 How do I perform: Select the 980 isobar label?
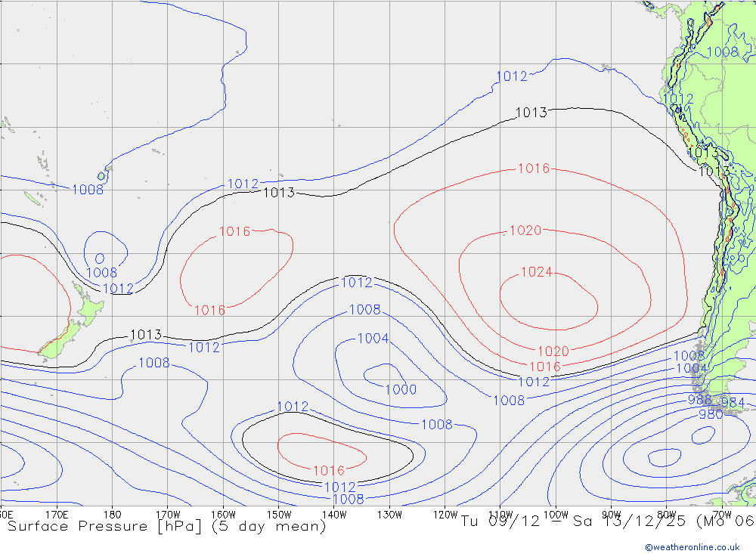(x=711, y=415)
